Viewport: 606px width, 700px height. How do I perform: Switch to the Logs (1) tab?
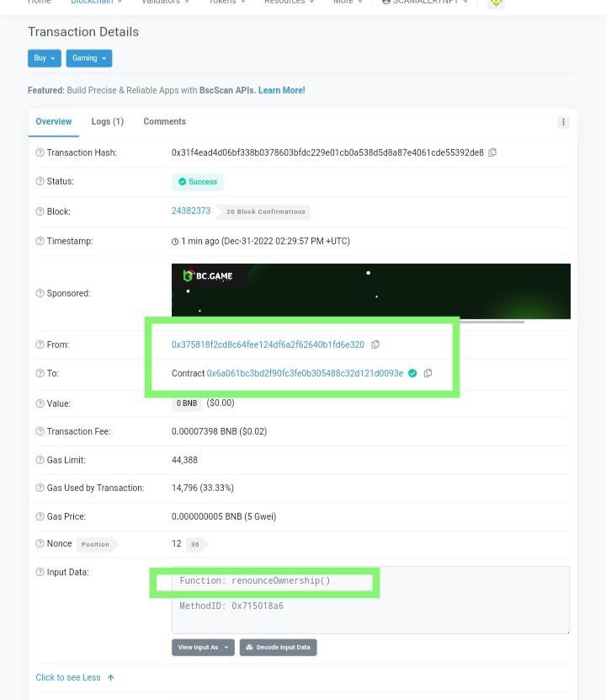(x=108, y=121)
